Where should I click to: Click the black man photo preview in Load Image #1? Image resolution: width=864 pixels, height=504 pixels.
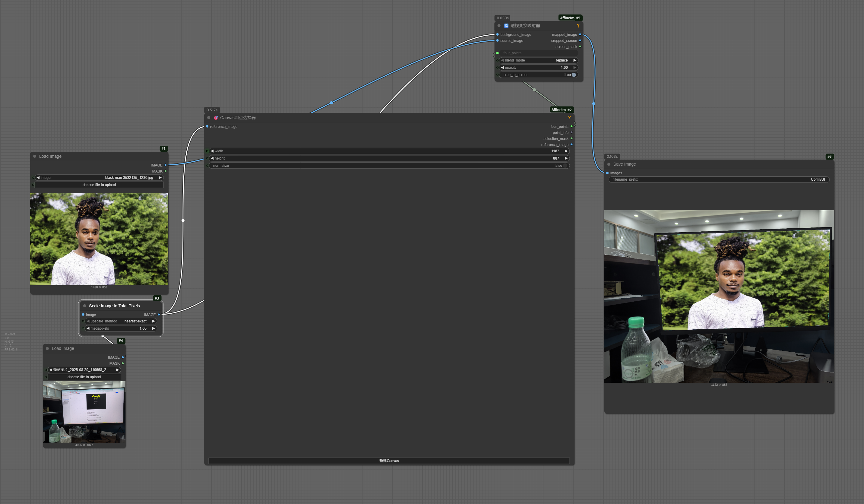coord(99,239)
